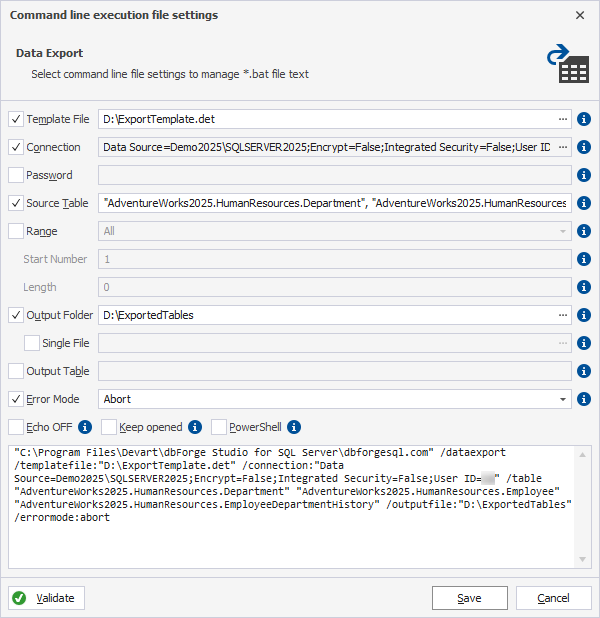Open info icon for Output Table
Viewport: 600px width, 618px height.
[583, 371]
